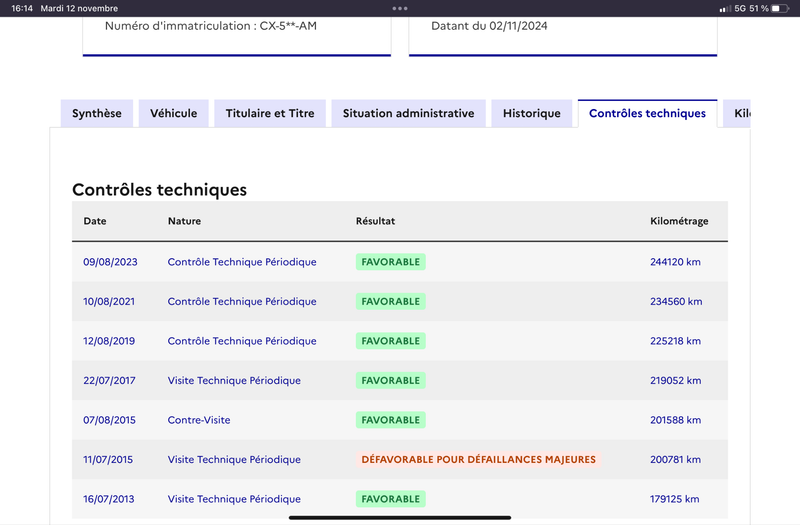Click the Date column header
The image size is (800, 525).
(95, 221)
